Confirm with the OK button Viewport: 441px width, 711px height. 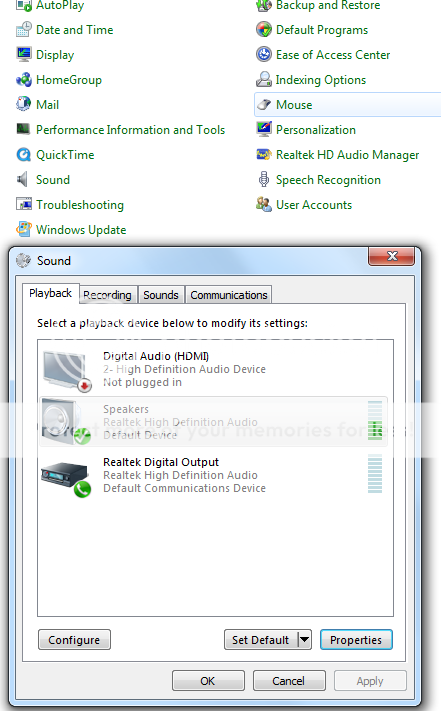[x=208, y=681]
